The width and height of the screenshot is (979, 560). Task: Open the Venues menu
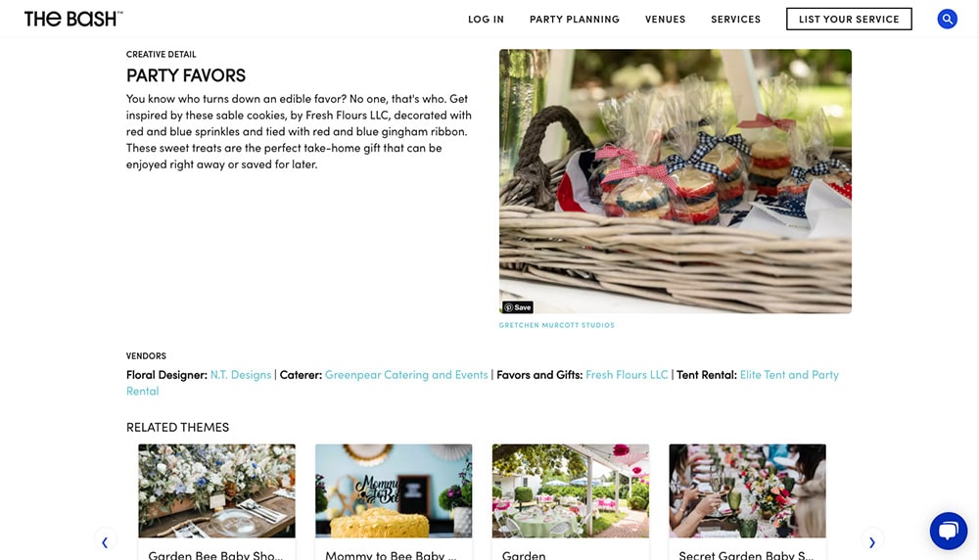(665, 20)
